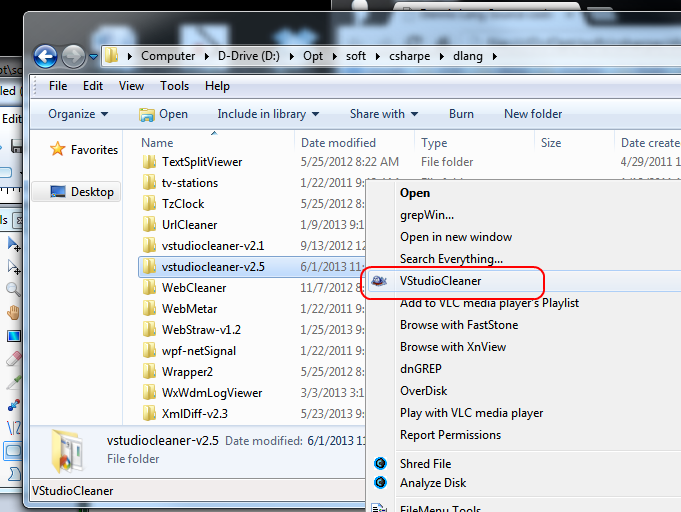The width and height of the screenshot is (681, 512).
Task: Select the WebStraw-v1.2 folder icon
Action: 149,330
